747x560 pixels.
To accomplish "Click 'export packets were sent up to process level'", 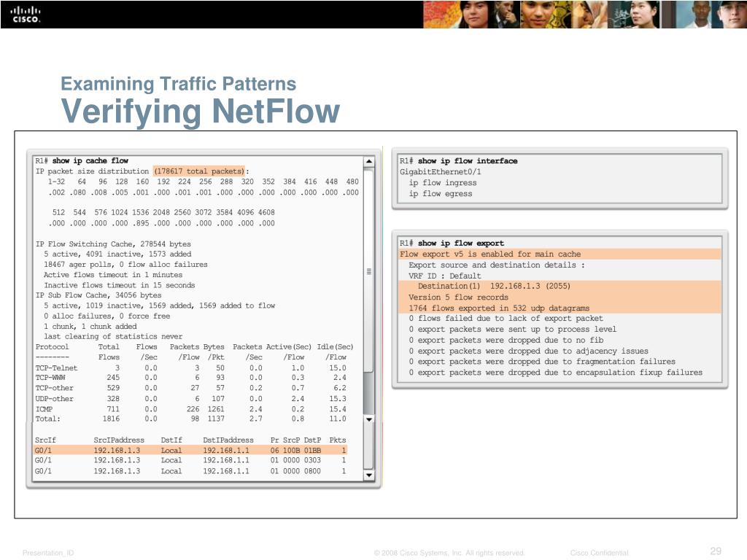I will 513,329.
